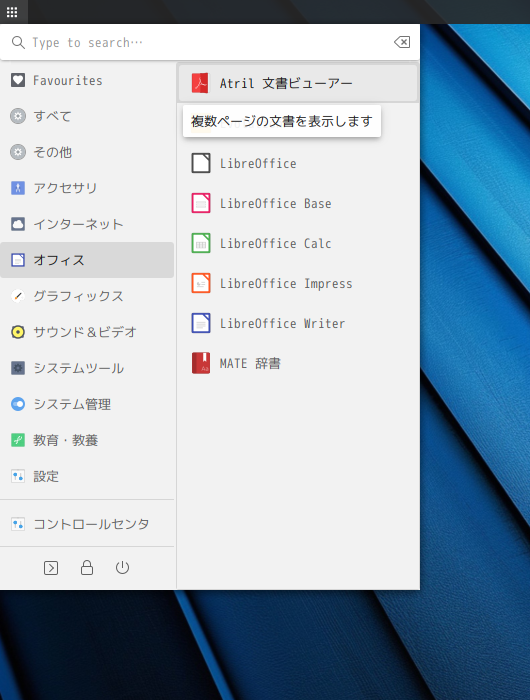Click the コントロールセンタ icon
The width and height of the screenshot is (530, 700).
click(18, 524)
